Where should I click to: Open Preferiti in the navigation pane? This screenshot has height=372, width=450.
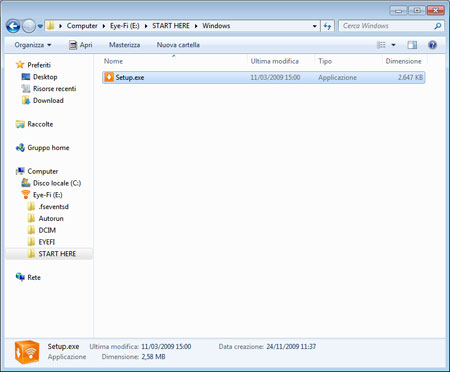click(x=39, y=65)
